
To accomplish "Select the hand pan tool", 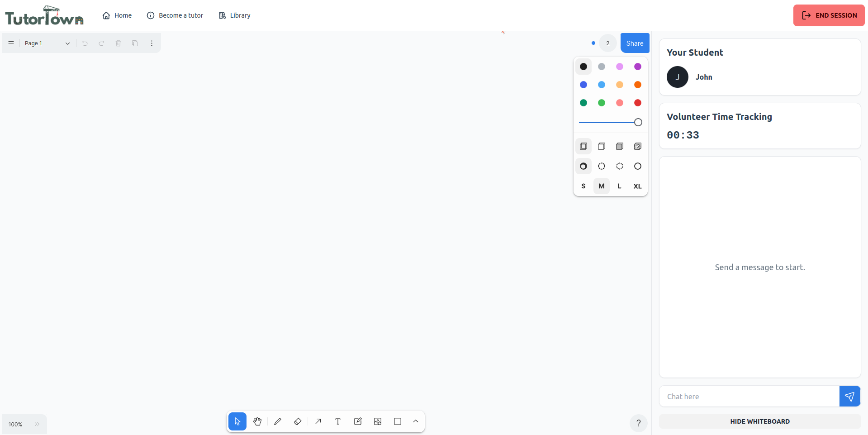I will [257, 421].
